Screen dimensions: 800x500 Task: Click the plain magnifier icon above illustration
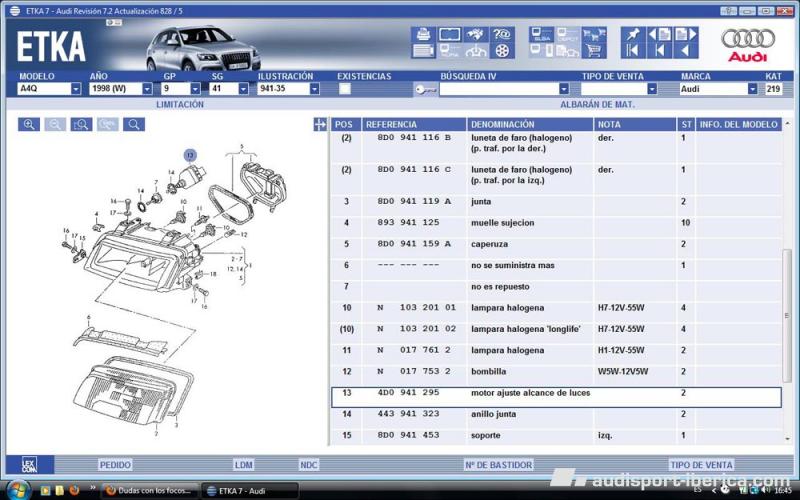coord(134,124)
